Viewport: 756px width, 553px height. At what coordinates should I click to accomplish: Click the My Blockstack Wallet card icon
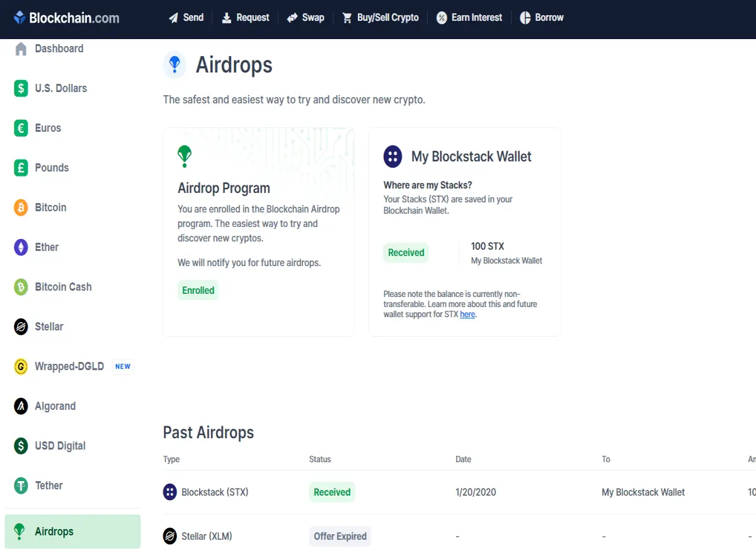click(x=393, y=156)
